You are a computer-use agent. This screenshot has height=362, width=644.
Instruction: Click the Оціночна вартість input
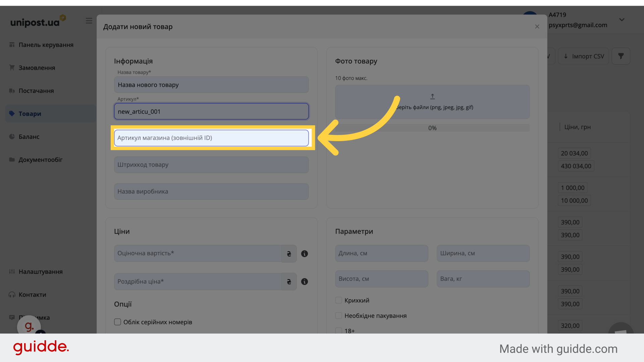(198, 254)
